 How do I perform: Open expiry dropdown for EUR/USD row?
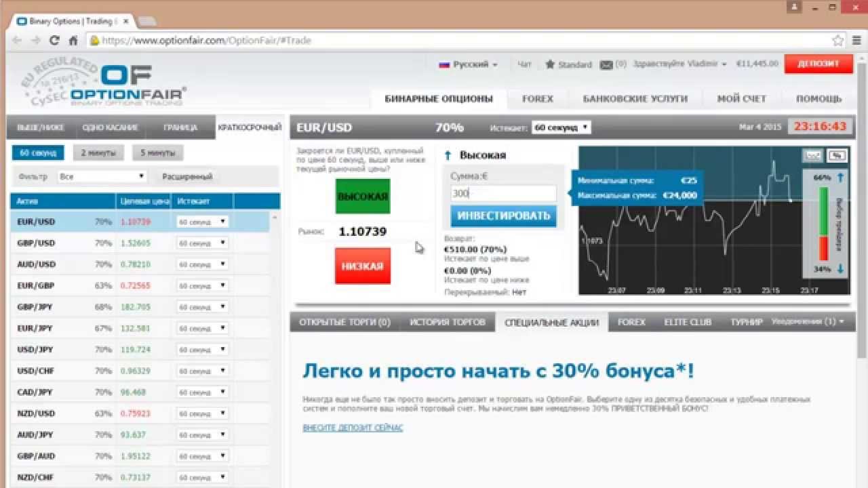pos(203,222)
